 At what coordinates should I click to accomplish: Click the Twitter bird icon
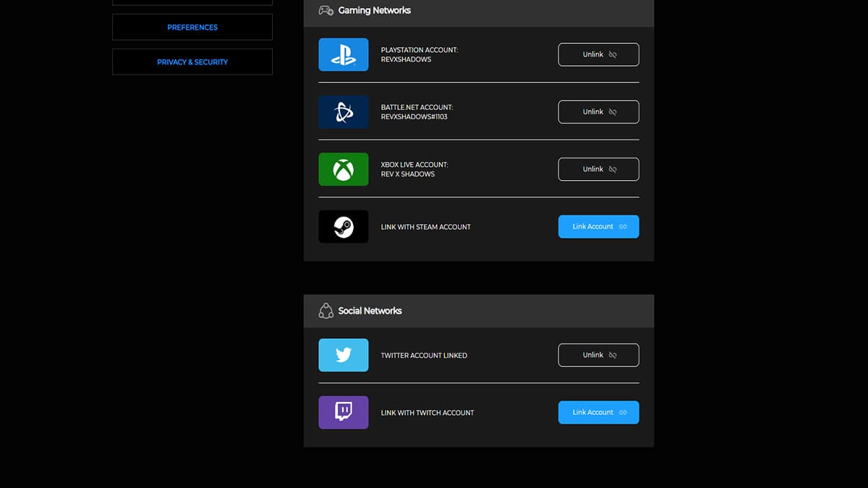[343, 355]
